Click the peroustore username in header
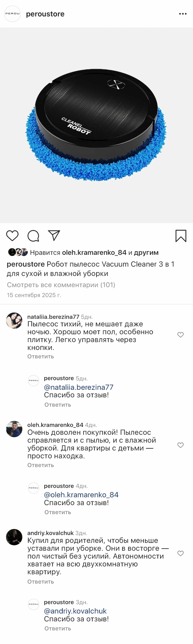The height and width of the screenshot is (644, 193). point(45,14)
